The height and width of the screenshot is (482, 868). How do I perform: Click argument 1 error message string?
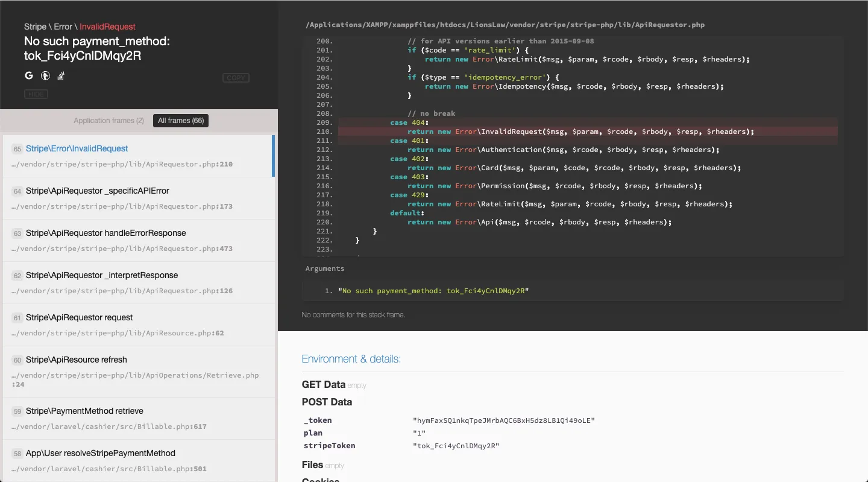click(433, 291)
